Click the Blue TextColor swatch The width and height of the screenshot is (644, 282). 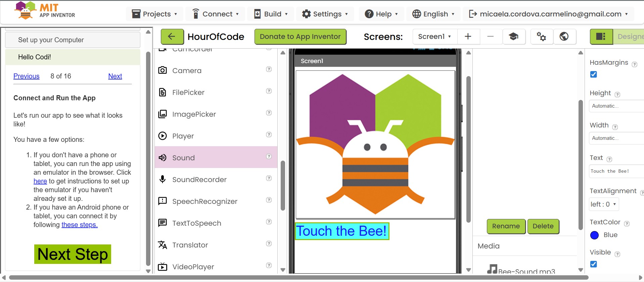(x=594, y=235)
